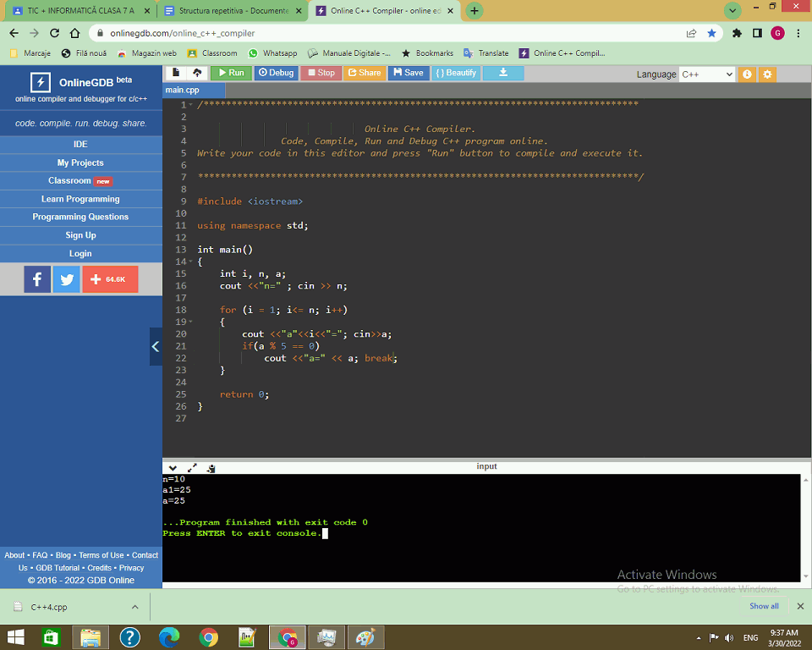The width and height of the screenshot is (812, 650).
Task: Fold the main function at line 14
Action: (190, 262)
